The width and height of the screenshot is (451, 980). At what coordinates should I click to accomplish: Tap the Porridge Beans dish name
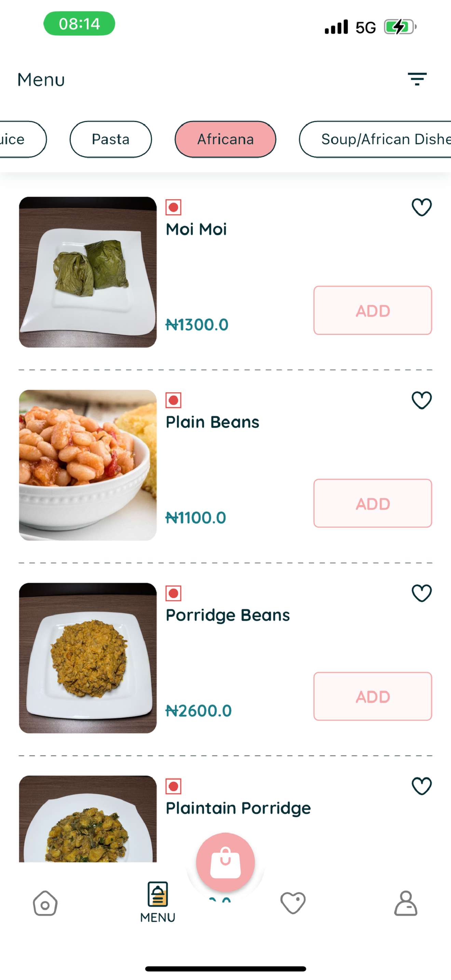(228, 615)
